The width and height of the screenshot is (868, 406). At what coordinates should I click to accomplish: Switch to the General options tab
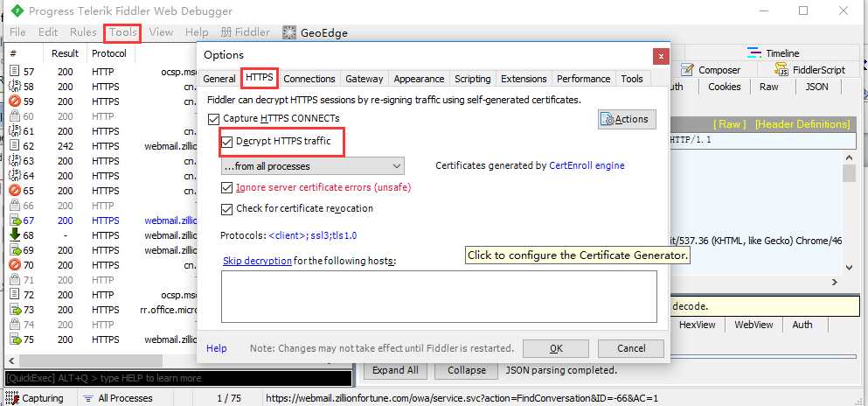pyautogui.click(x=219, y=79)
